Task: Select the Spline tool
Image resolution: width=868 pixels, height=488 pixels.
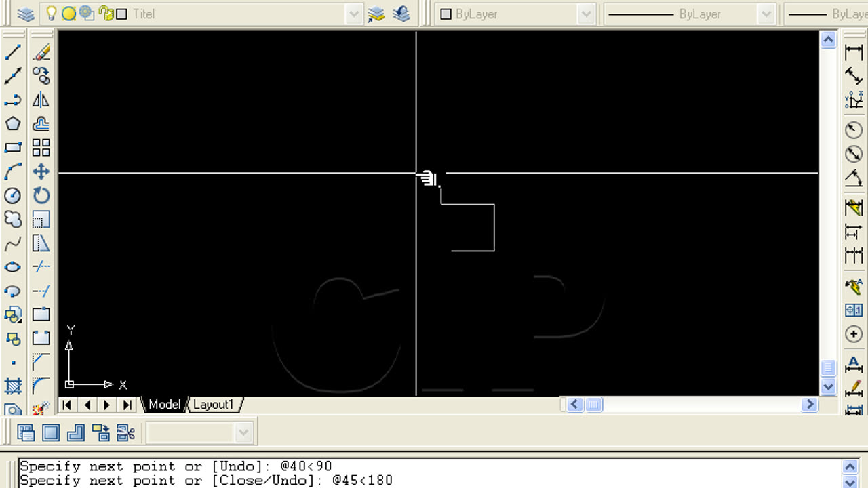Action: pyautogui.click(x=13, y=243)
